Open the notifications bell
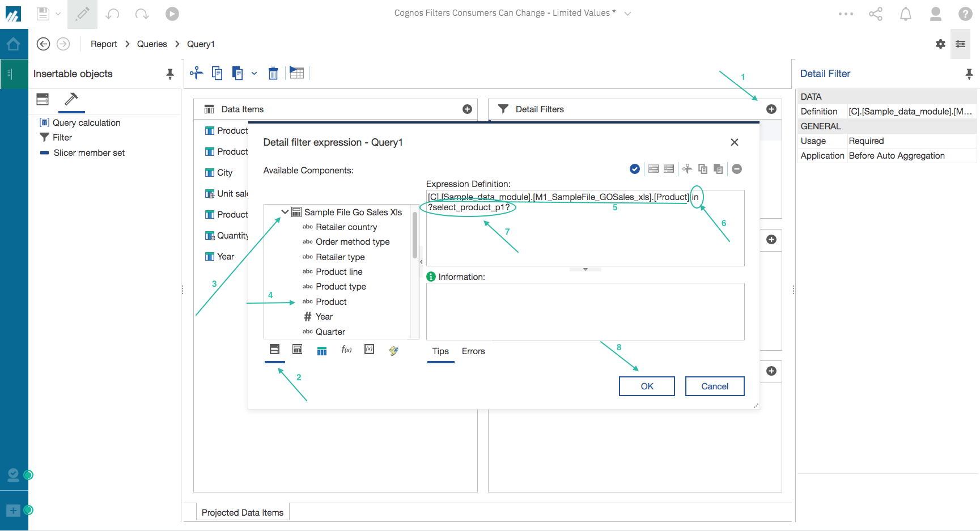Viewport: 980px width, 531px height. pos(906,14)
